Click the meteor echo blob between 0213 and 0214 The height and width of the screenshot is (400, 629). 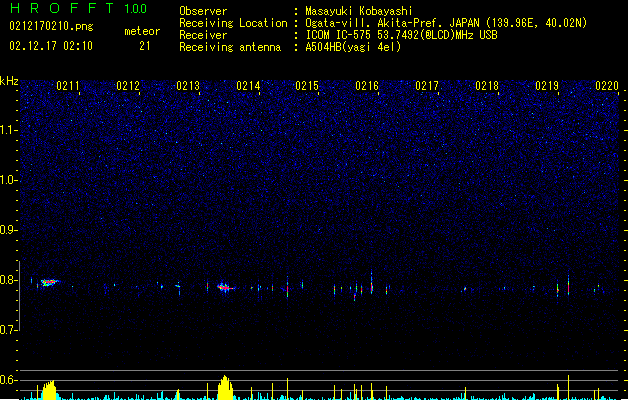click(225, 287)
